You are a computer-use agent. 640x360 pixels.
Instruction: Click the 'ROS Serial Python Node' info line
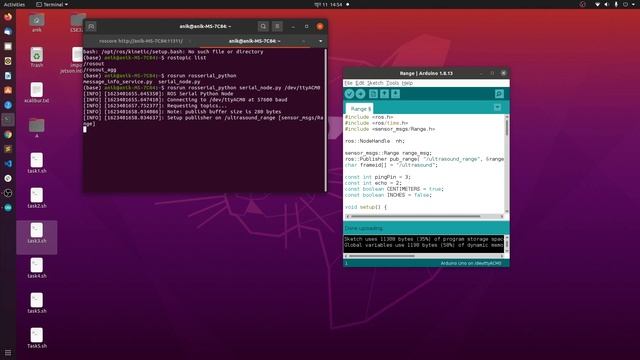pyautogui.click(x=158, y=93)
